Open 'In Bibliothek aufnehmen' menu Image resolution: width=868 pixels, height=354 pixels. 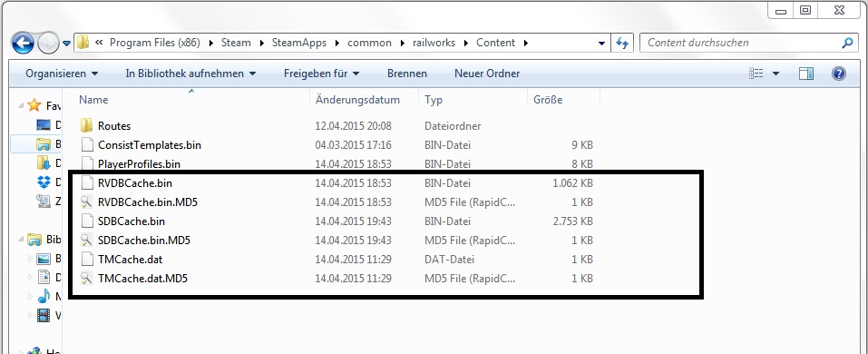(x=190, y=74)
